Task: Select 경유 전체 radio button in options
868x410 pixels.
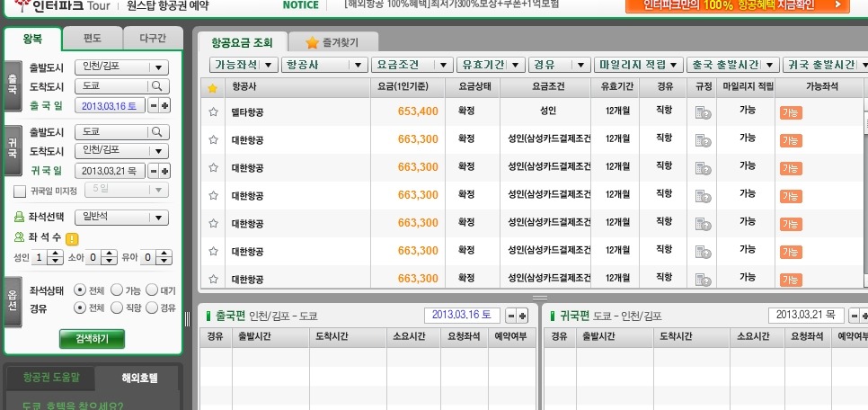Action: (x=80, y=307)
